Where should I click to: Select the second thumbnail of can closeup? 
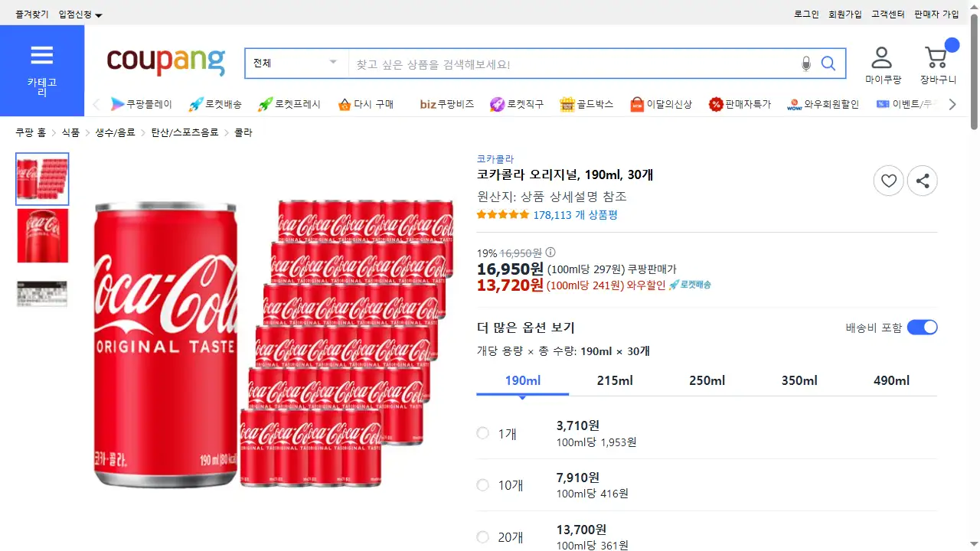(42, 236)
